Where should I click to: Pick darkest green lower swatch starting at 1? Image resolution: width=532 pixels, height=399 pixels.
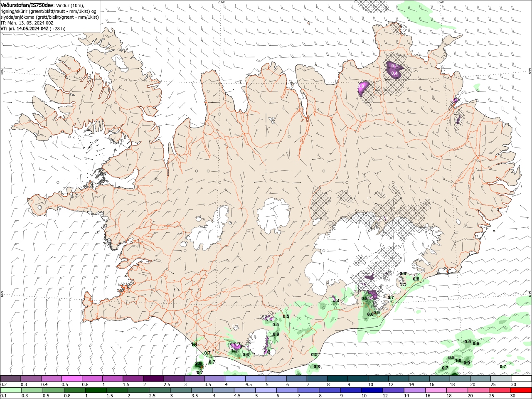[x=96, y=390]
